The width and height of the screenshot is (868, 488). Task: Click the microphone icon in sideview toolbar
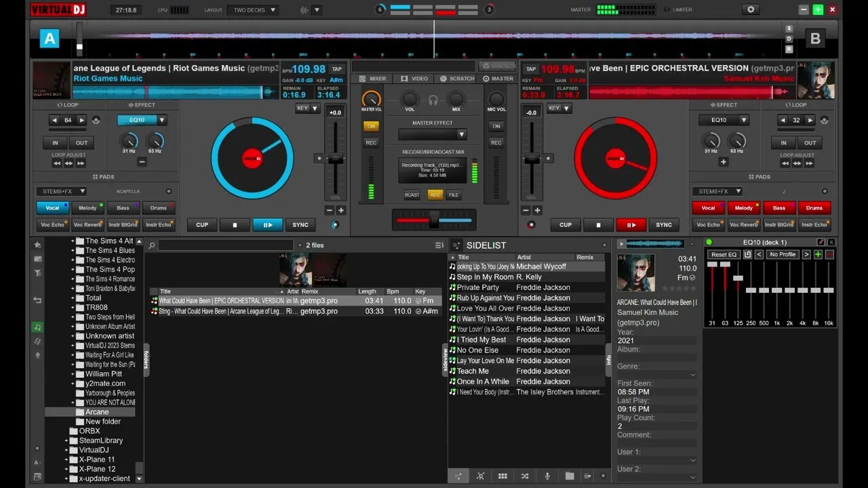[x=547, y=476]
